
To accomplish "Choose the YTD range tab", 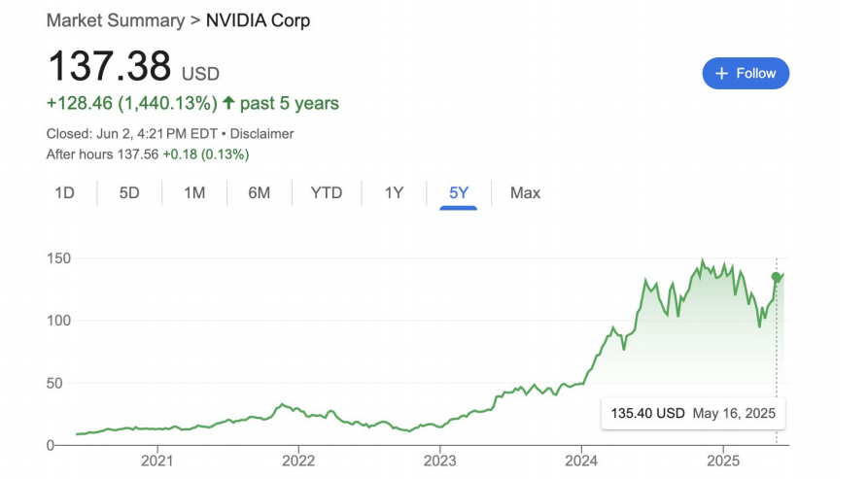I will (327, 193).
